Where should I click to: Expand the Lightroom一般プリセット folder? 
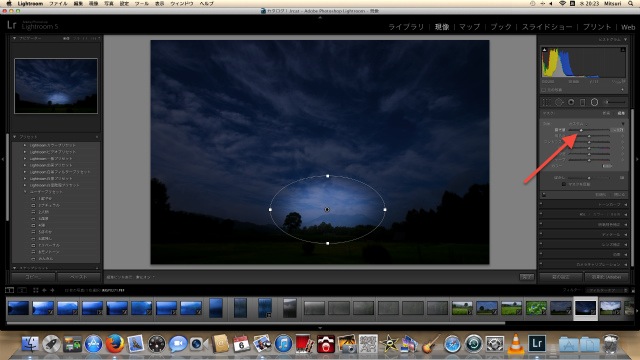(x=25, y=158)
